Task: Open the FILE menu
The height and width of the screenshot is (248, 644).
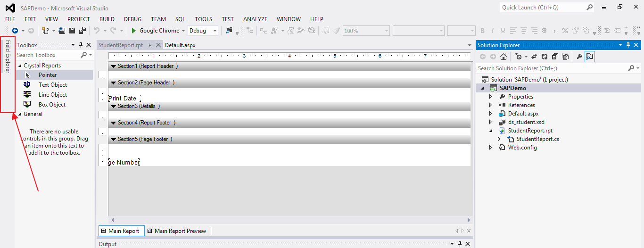Action: [x=10, y=19]
